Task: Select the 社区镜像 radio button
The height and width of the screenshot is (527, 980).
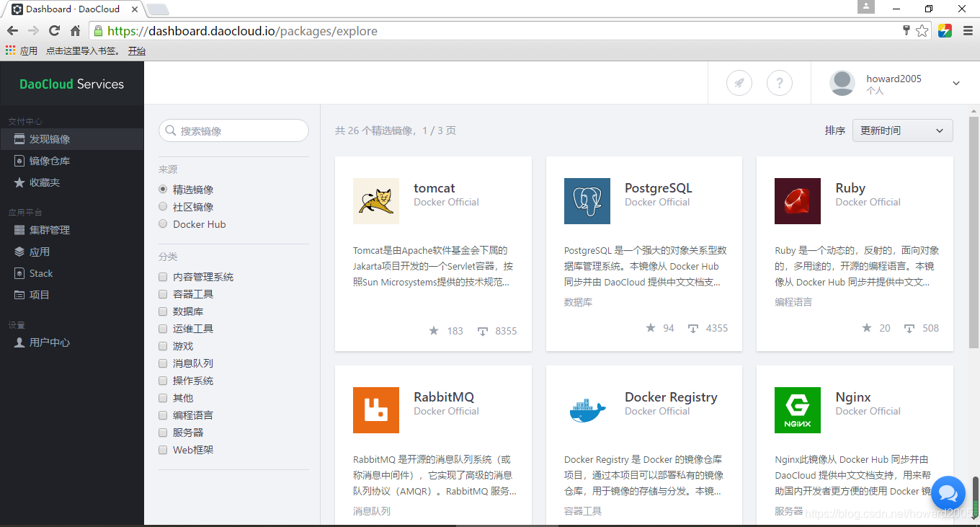Action: point(163,206)
